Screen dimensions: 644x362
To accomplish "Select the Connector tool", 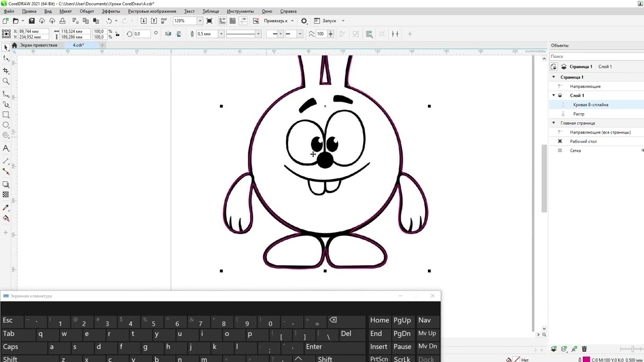I will (x=6, y=171).
